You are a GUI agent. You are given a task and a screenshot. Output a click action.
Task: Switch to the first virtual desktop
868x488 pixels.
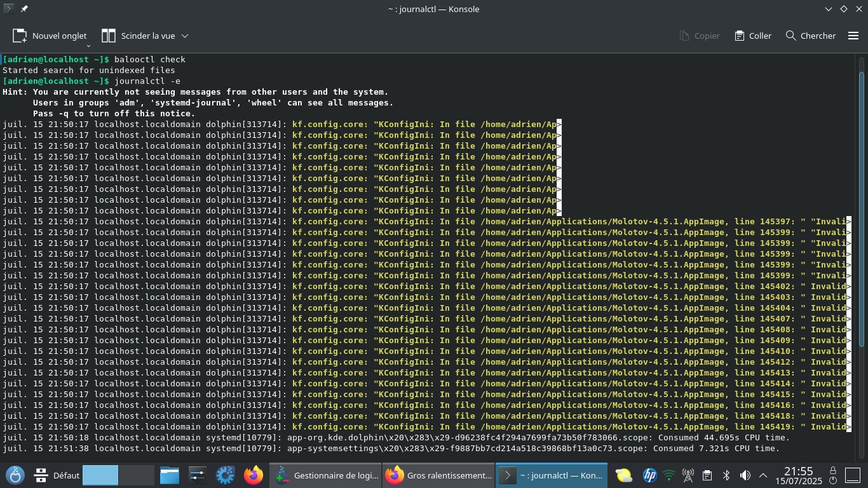pyautogui.click(x=100, y=475)
